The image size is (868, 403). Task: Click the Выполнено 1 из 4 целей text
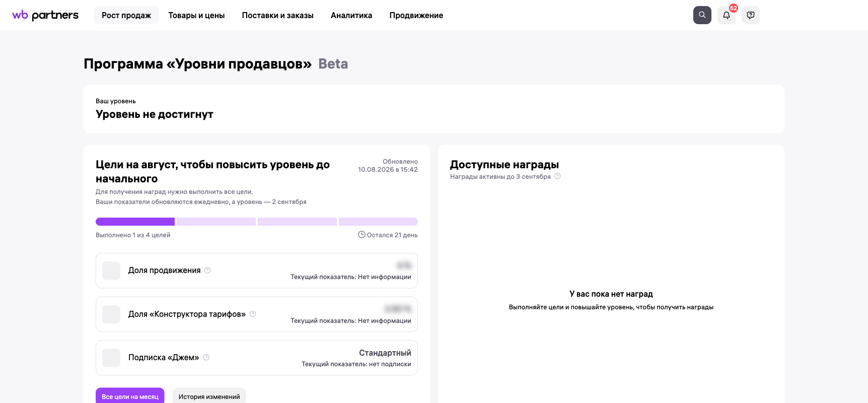[133, 235]
